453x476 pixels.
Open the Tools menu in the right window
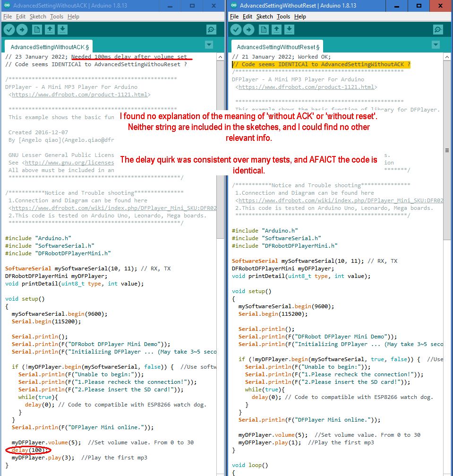pos(283,16)
